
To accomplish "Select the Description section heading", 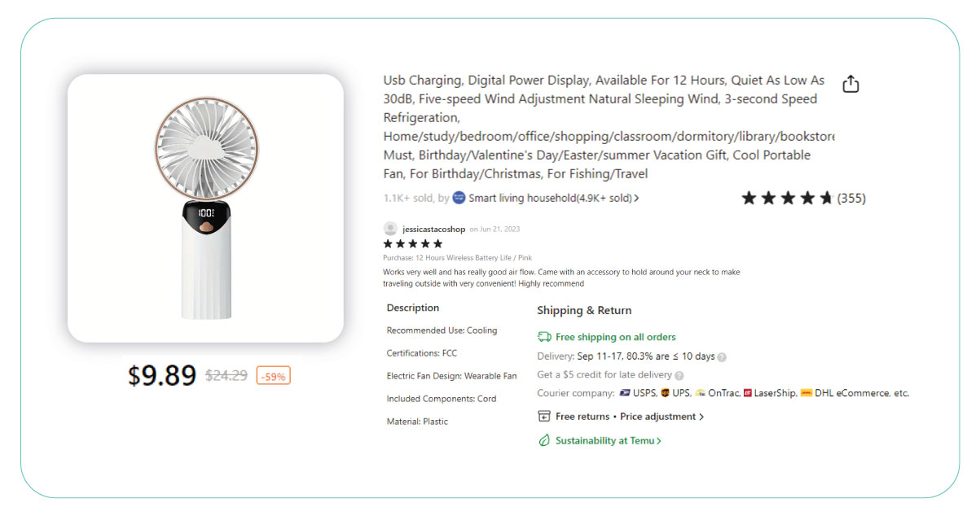I will point(413,308).
